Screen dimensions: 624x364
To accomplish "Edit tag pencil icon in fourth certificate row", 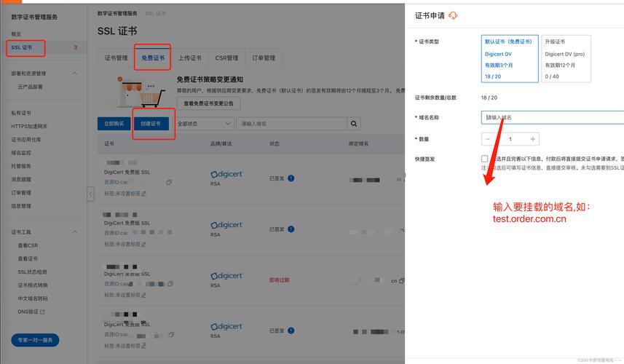I will (143, 346).
